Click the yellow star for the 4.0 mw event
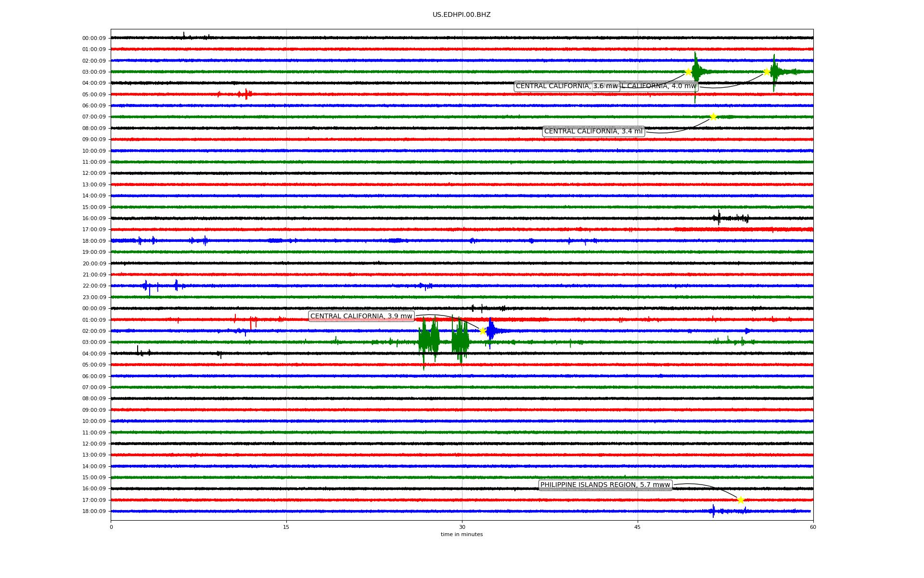Screen dimensions: 924x578 (767, 72)
